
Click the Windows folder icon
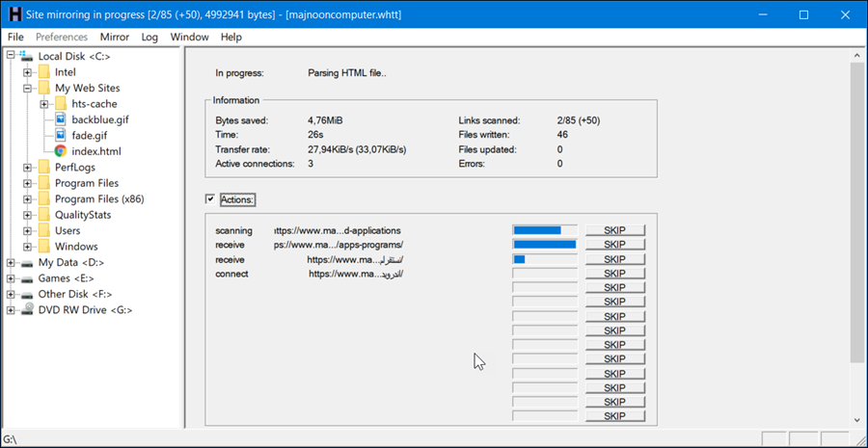(43, 246)
